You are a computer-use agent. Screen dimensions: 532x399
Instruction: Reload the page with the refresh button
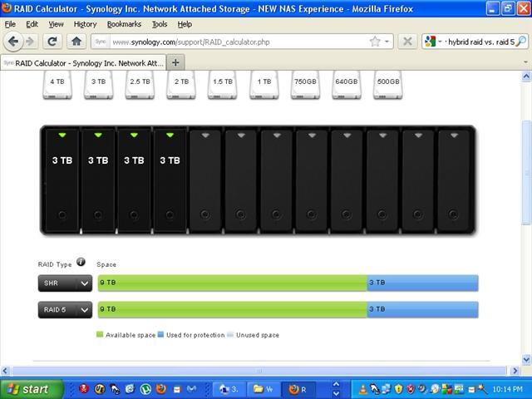[52, 42]
